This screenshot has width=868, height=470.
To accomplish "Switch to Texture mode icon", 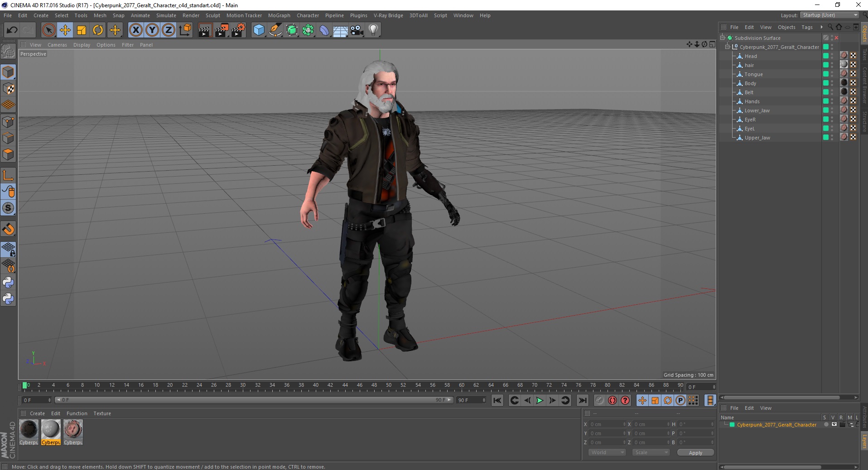I will pyautogui.click(x=8, y=89).
